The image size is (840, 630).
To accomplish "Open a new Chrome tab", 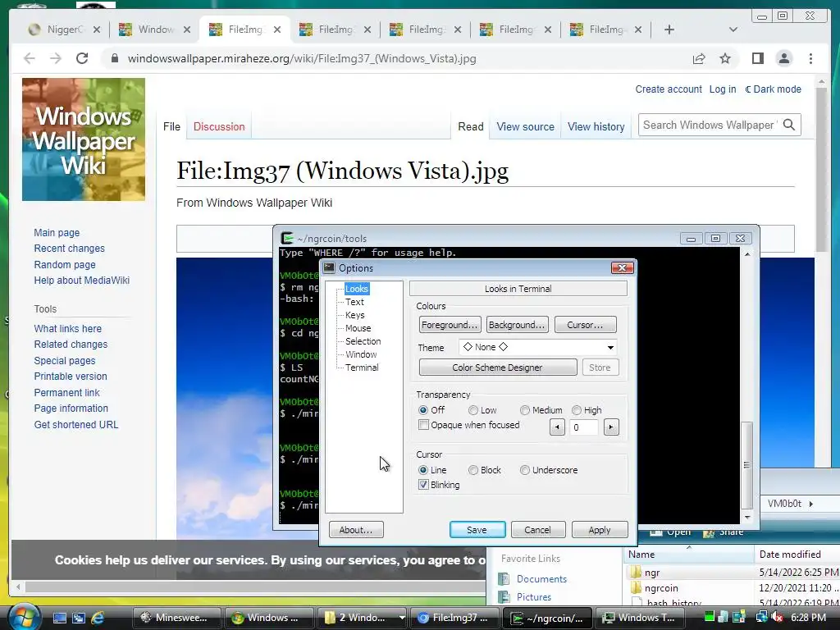I will pyautogui.click(x=669, y=30).
